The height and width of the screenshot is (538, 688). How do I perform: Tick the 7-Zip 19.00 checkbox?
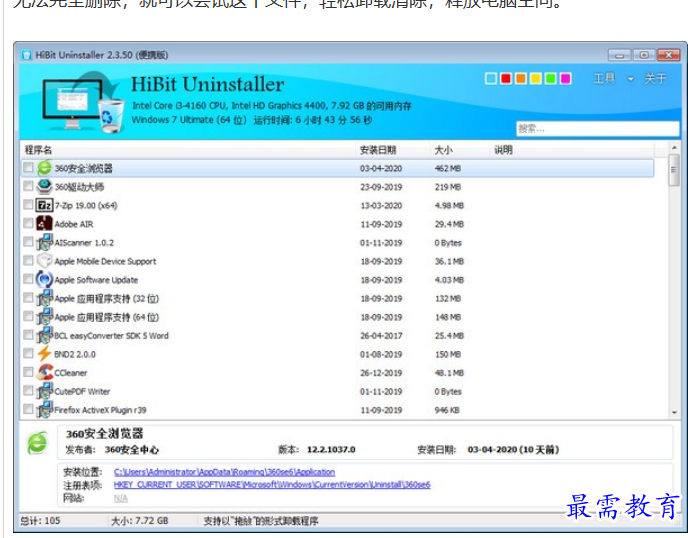(x=29, y=205)
